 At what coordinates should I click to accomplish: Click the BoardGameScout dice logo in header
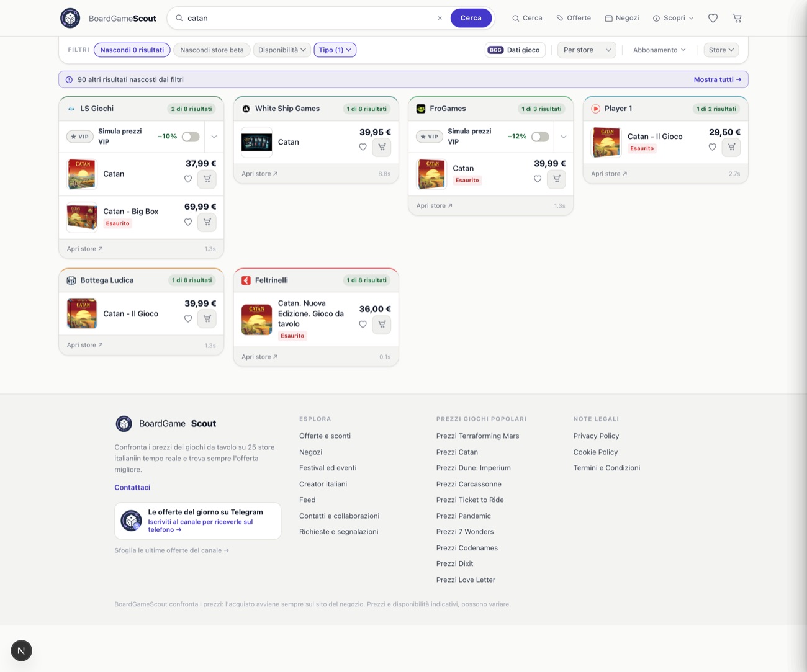point(70,18)
